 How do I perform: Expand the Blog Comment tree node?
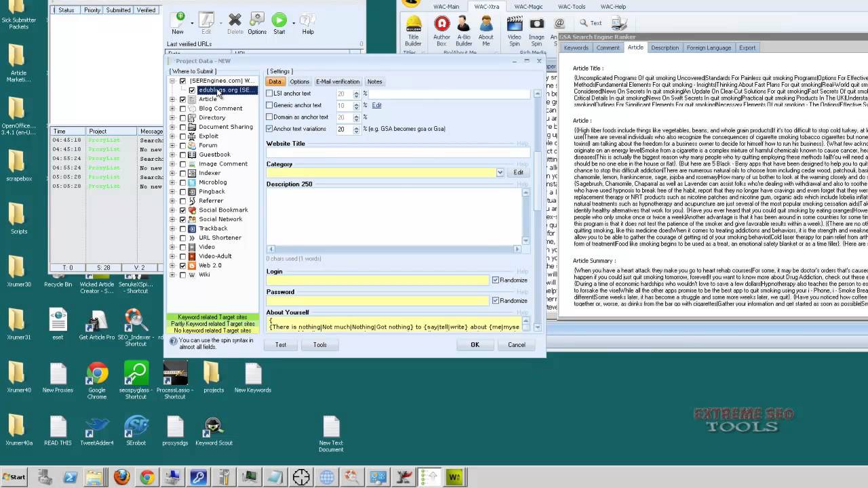tap(172, 108)
